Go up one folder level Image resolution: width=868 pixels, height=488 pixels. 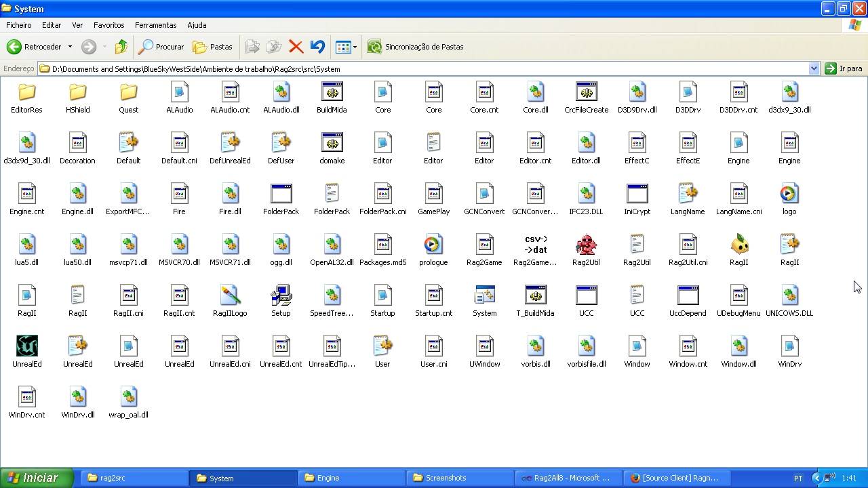pyautogui.click(x=121, y=47)
